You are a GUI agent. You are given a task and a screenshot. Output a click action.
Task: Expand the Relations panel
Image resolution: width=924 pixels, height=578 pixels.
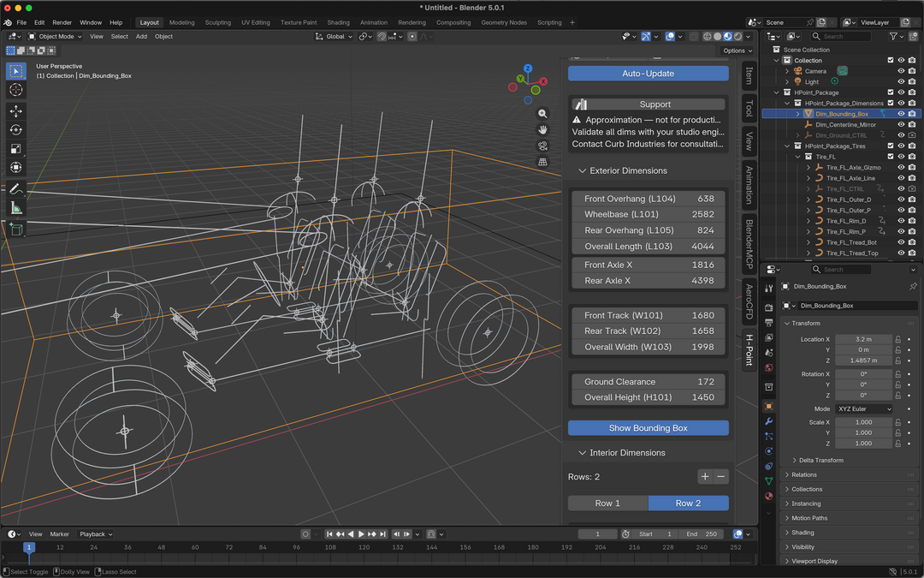804,474
